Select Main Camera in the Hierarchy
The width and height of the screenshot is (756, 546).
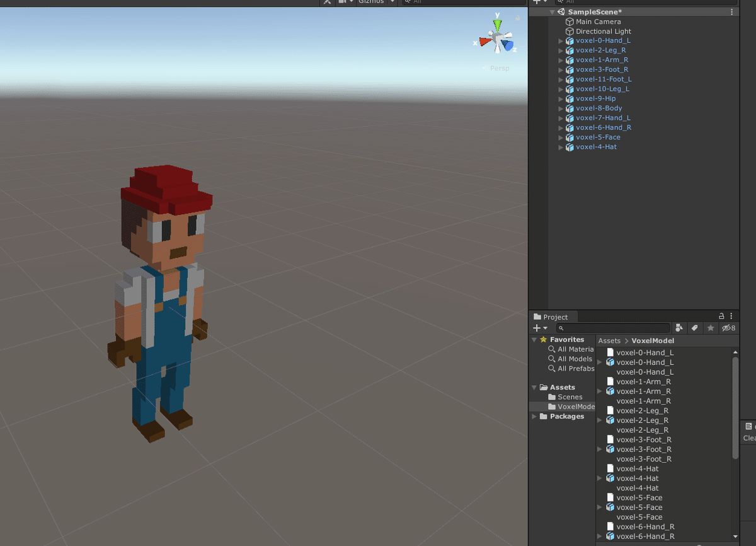click(598, 21)
